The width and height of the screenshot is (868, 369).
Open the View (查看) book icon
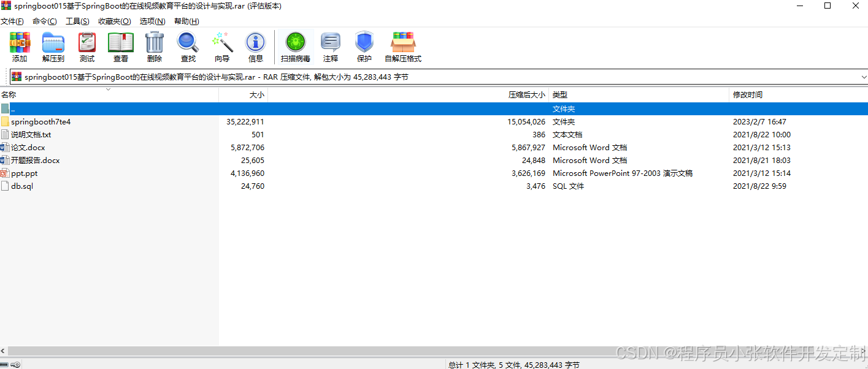coord(121,47)
